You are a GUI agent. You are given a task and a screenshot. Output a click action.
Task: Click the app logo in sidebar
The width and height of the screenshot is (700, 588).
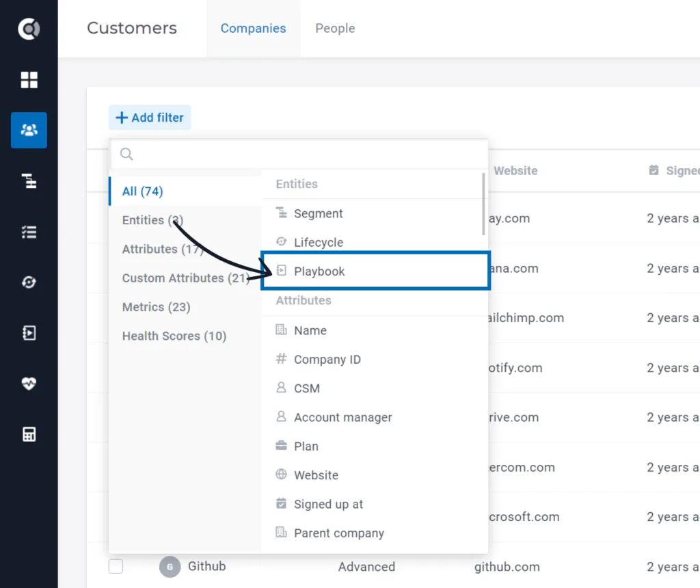(29, 29)
